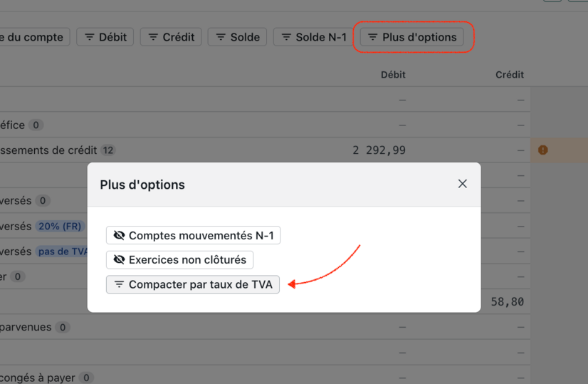Toggle Comptes mouvementés N-1 visibility
588x384 pixels.
[193, 236]
